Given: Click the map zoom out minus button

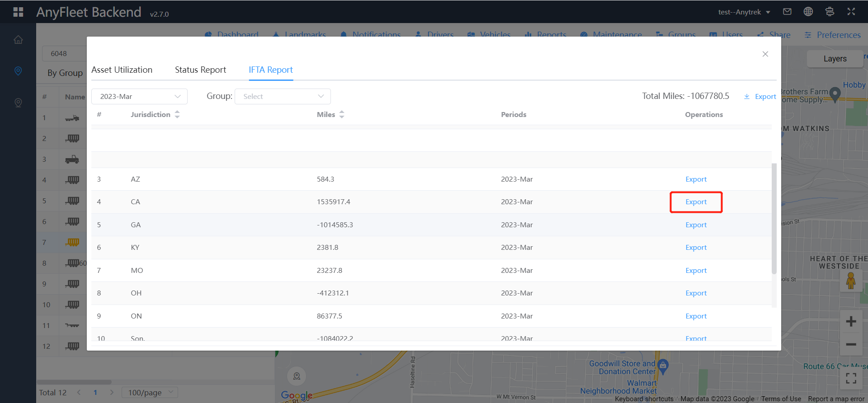Looking at the screenshot, I should pyautogui.click(x=851, y=344).
